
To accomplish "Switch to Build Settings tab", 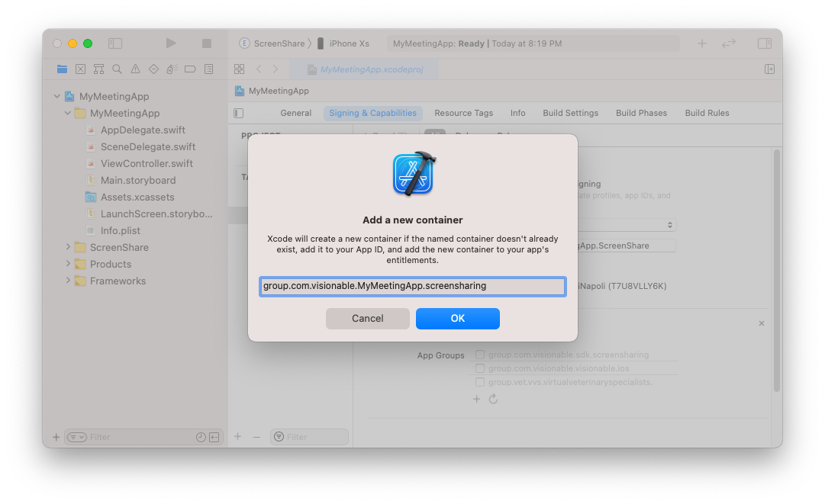I will [570, 113].
